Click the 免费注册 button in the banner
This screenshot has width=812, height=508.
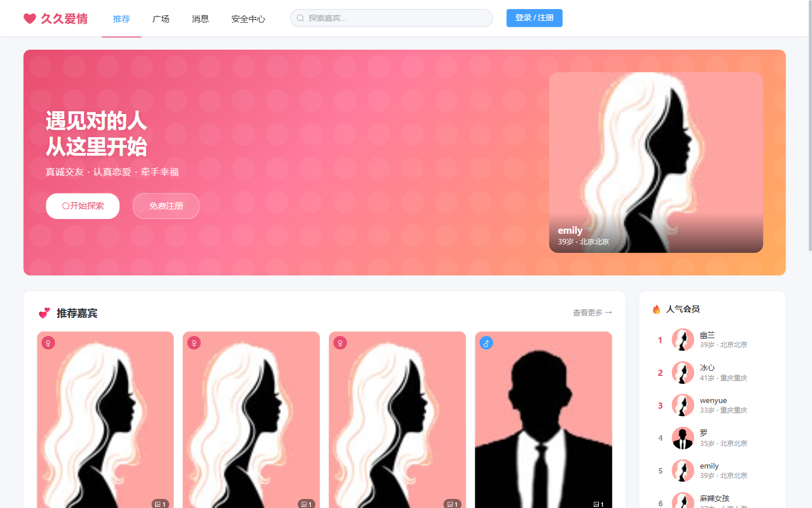tap(166, 206)
